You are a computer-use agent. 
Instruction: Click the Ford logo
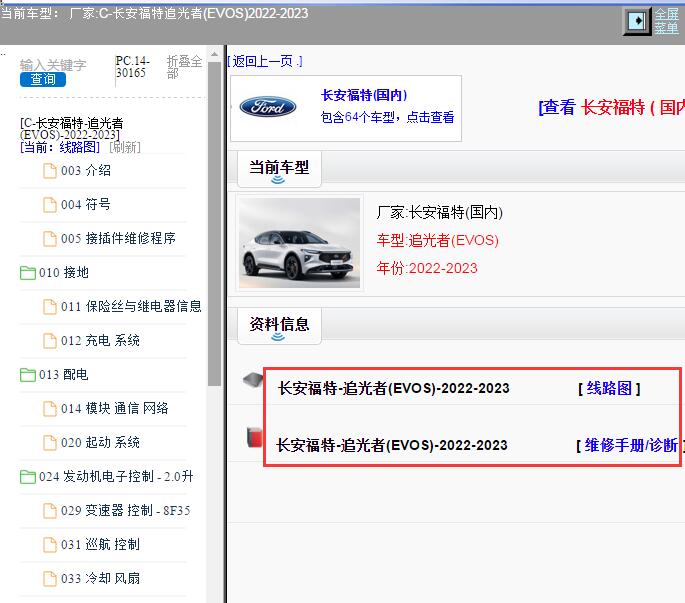click(268, 107)
